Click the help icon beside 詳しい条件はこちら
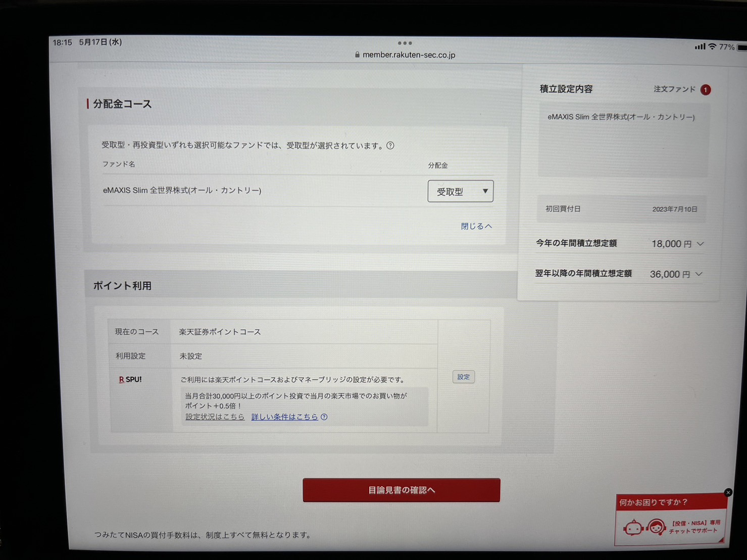The width and height of the screenshot is (747, 560). tap(324, 417)
